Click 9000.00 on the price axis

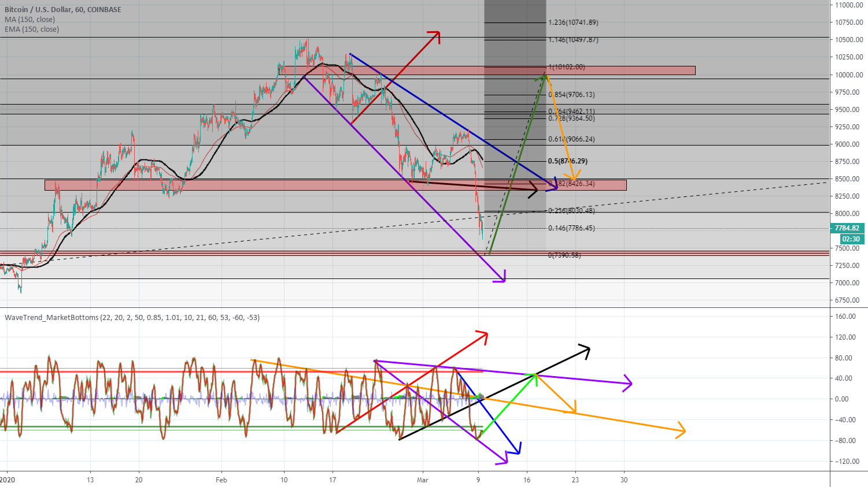(848, 144)
